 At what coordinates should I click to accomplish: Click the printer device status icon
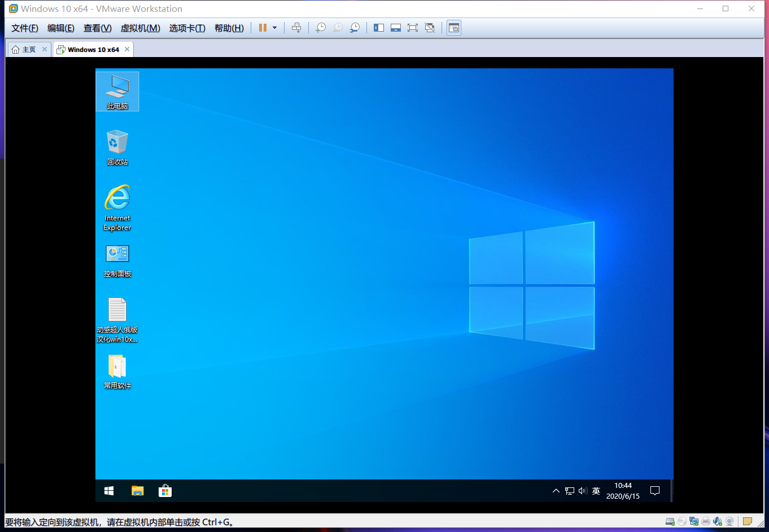706,522
